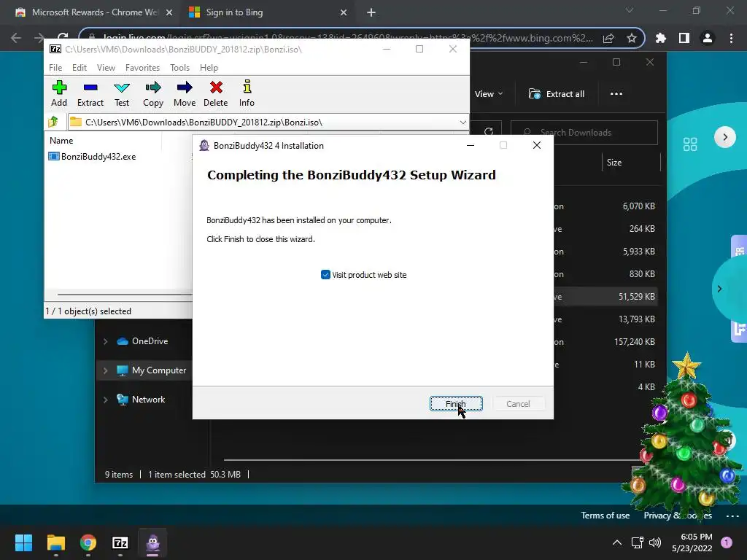Expand My Computer tree node
The image size is (747, 560).
click(x=105, y=370)
